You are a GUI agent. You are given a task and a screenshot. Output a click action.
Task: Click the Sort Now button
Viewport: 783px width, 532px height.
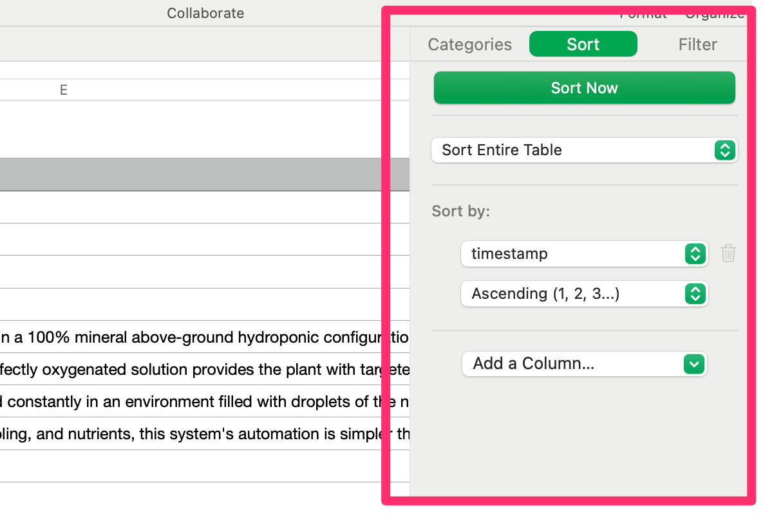pos(584,88)
